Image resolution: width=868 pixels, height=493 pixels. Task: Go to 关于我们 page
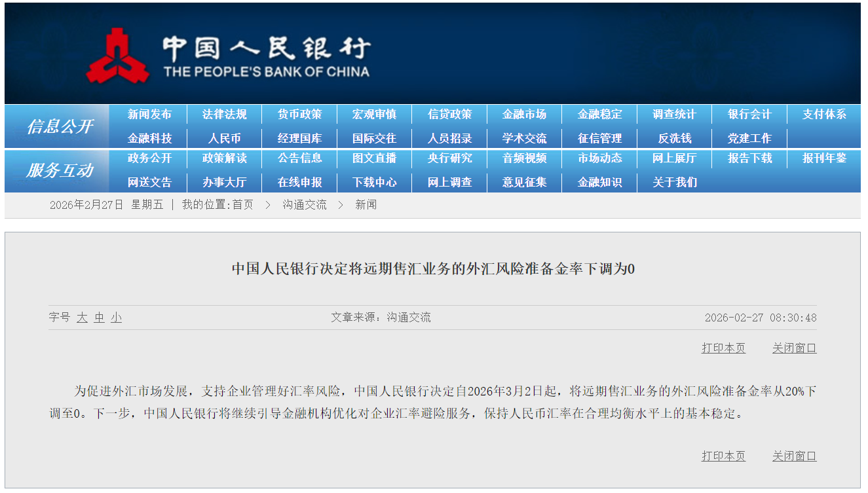(674, 183)
